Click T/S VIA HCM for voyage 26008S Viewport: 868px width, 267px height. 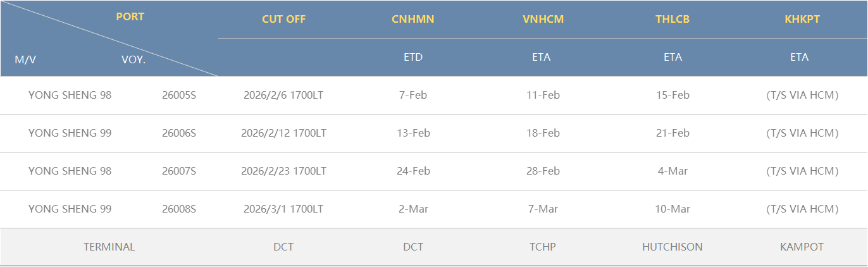point(802,209)
